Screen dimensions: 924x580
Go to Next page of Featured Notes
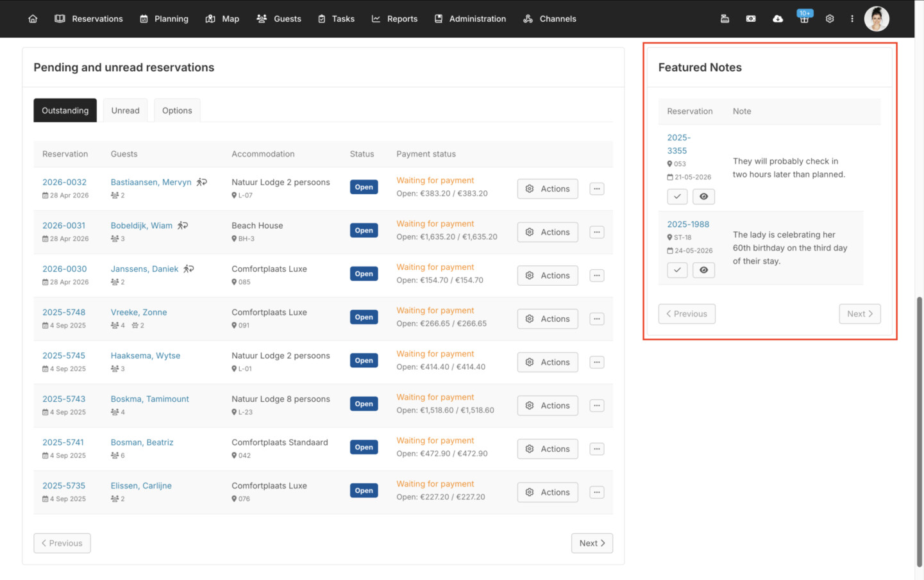click(x=859, y=313)
